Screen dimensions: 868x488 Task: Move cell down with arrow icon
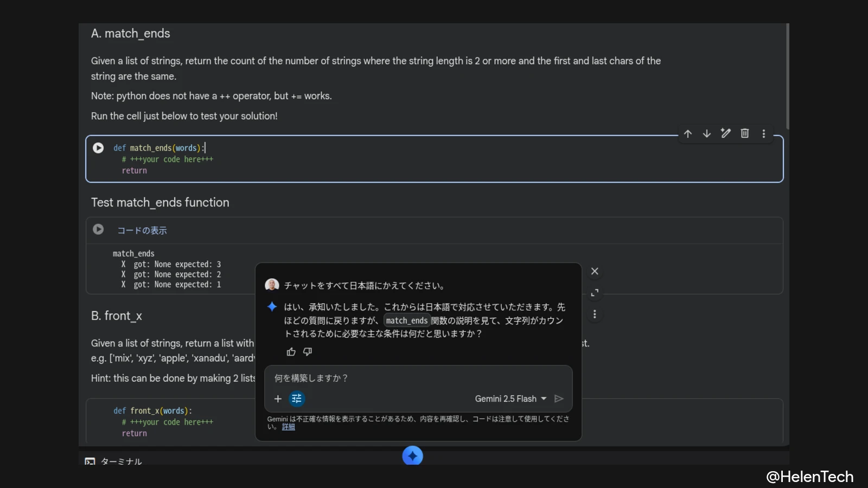[707, 134]
